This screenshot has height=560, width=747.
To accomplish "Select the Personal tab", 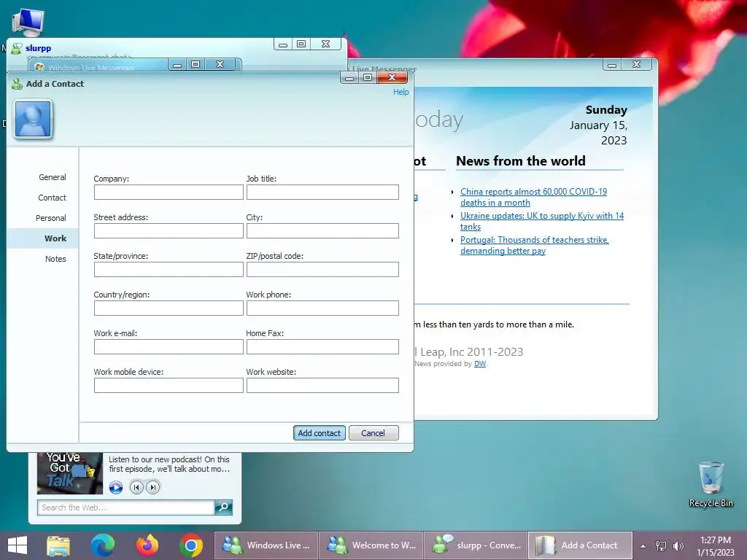I will [x=51, y=218].
